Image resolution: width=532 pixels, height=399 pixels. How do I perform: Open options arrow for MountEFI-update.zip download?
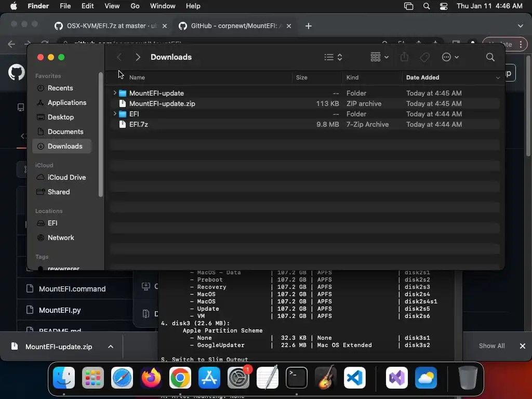coord(110,347)
